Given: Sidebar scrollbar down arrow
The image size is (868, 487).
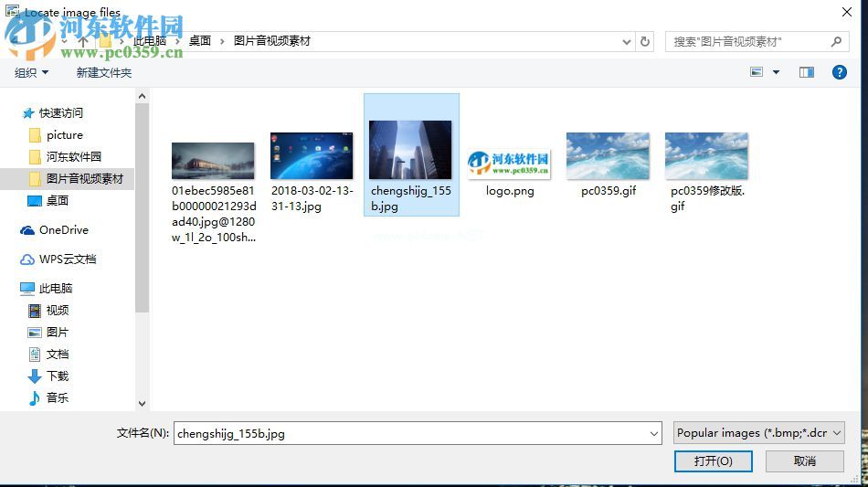Looking at the screenshot, I should [142, 404].
